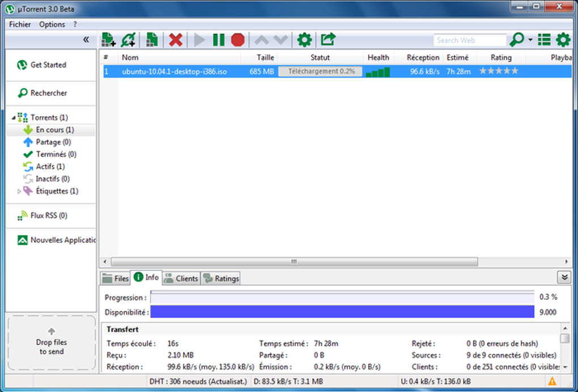Select the En cours (1) category
Image resolution: width=578 pixels, height=392 pixels.
point(51,130)
